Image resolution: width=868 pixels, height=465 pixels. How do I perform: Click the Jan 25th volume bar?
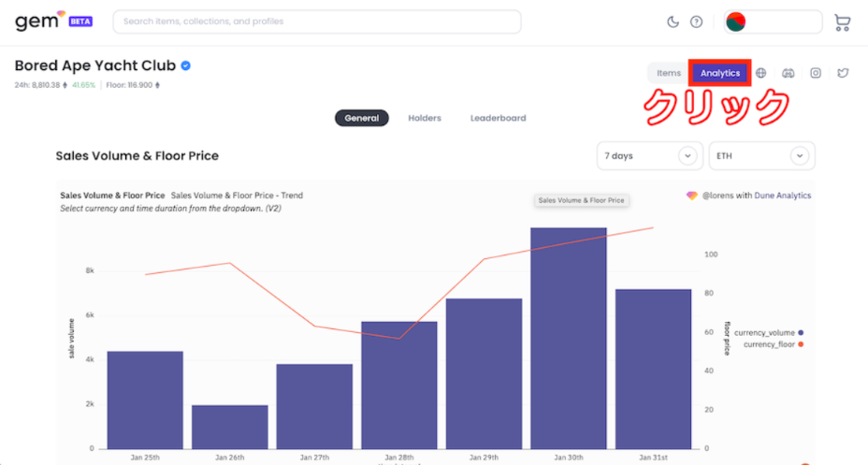tap(145, 400)
